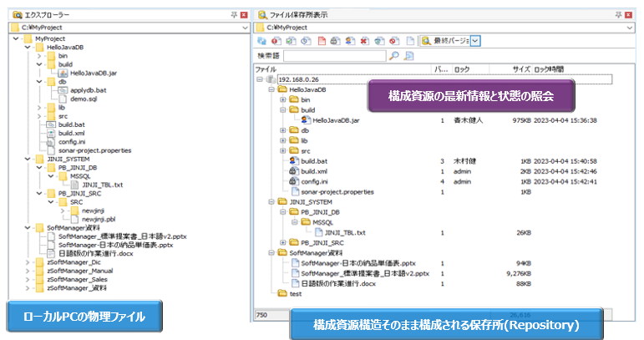Click the 192.168.0.26 server node icon
Image resolution: width=644 pixels, height=340 pixels.
coord(271,80)
